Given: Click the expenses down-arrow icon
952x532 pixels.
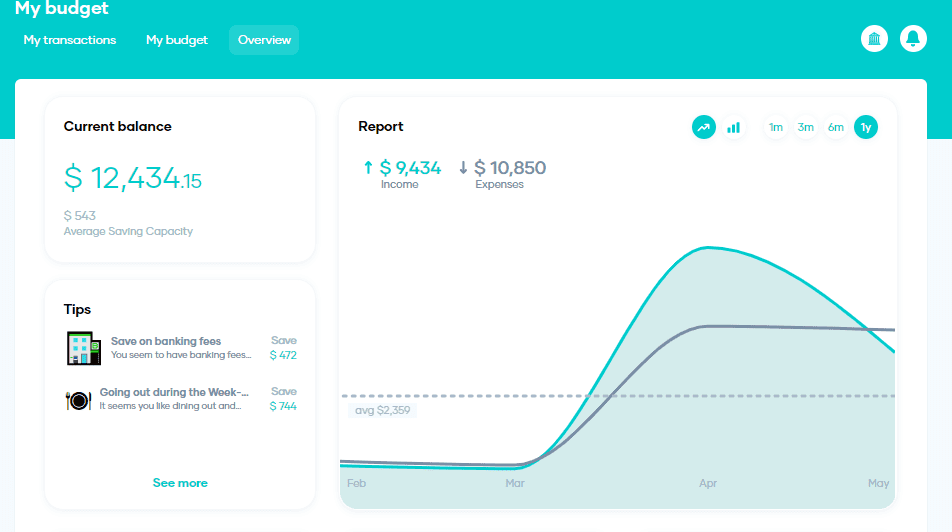Looking at the screenshot, I should [x=463, y=168].
